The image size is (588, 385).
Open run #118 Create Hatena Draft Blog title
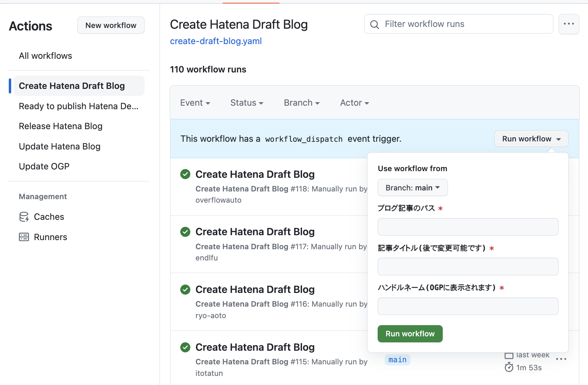255,174
